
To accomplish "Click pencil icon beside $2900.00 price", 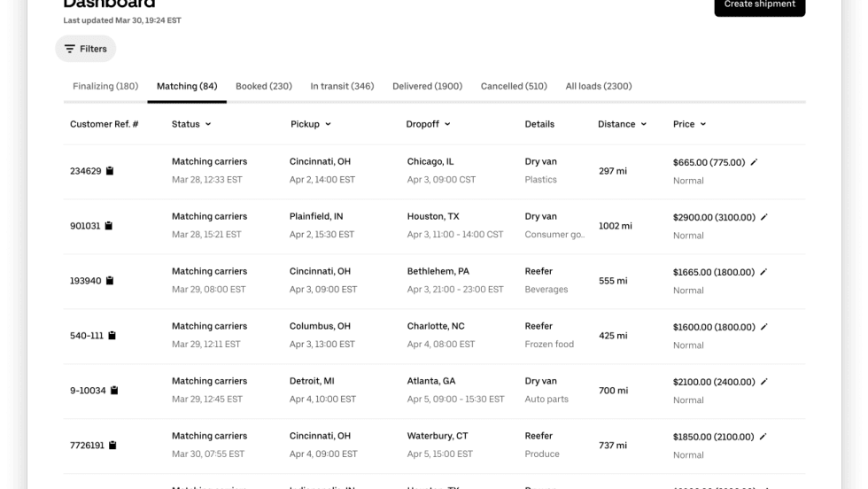I will (x=764, y=217).
